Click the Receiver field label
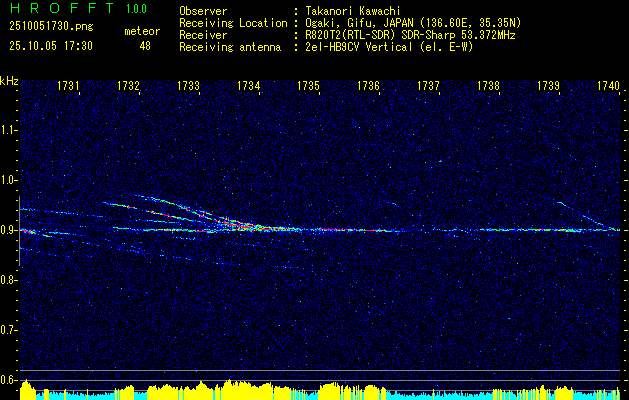Viewport: 629px width, 400px height. tap(203, 35)
